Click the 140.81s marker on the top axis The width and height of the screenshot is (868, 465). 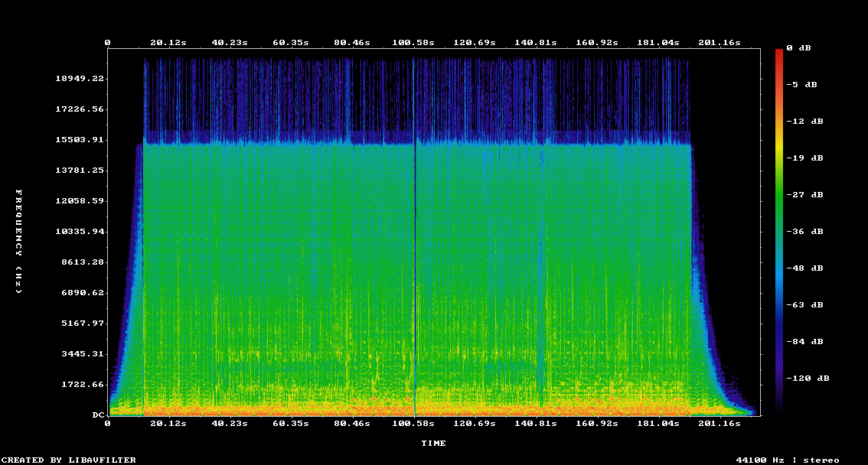pos(537,43)
